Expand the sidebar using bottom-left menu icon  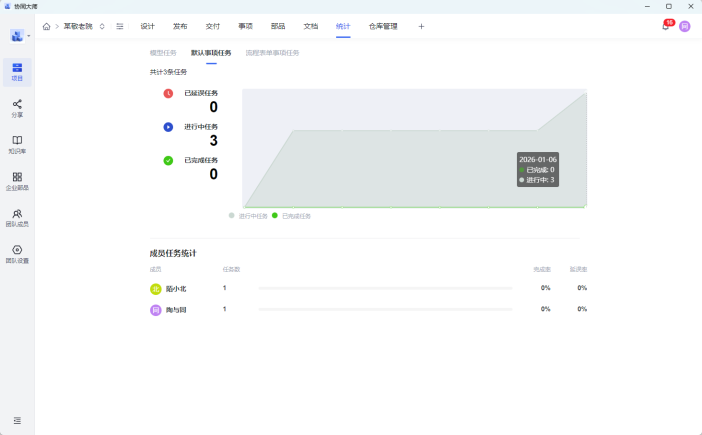pyautogui.click(x=17, y=420)
